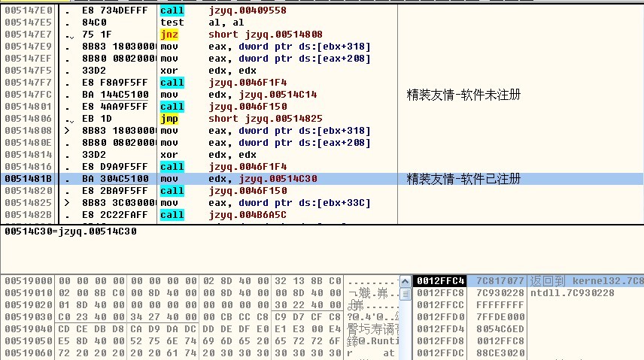
Task: Click stack comment ntdll.7C930228
Action: [x=572, y=293]
